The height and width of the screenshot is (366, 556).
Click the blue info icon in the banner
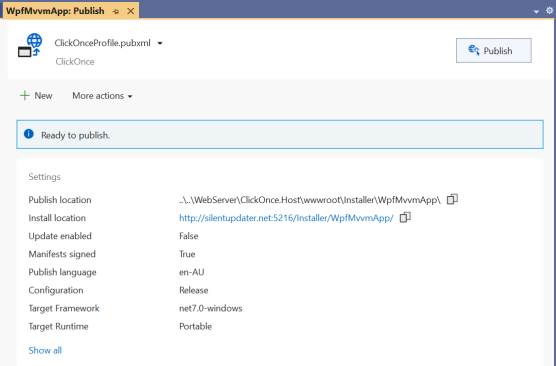tap(29, 134)
